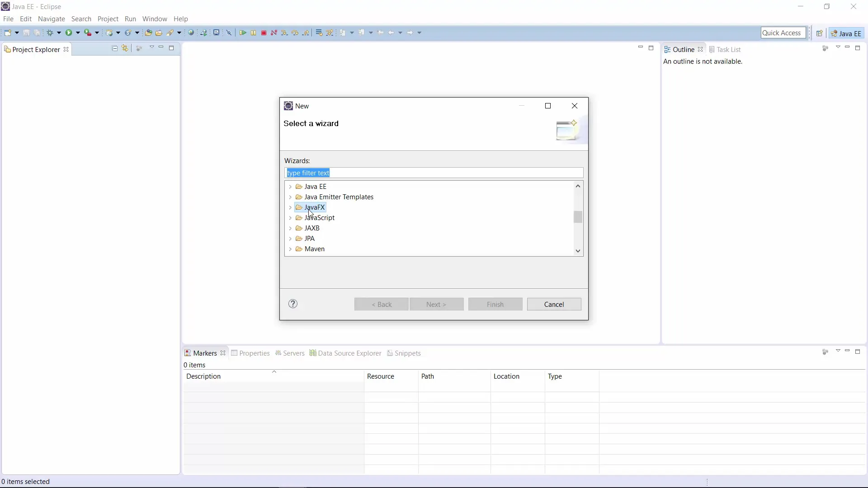Expand the JavaFX wizard folder

click(x=290, y=207)
